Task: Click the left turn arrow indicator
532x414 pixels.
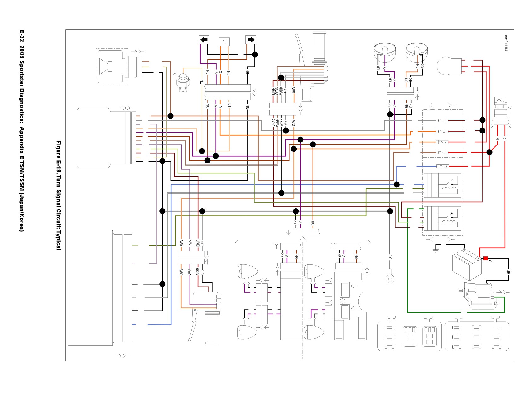Action: pos(204,40)
